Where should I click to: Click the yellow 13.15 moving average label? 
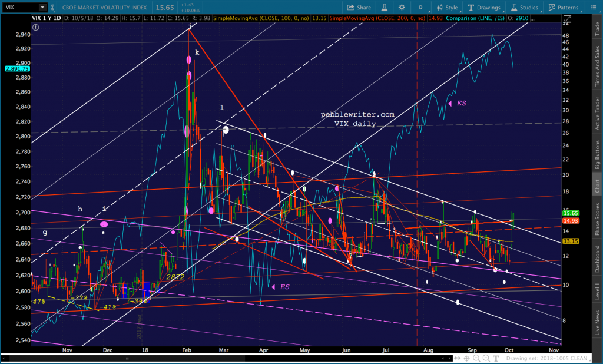coord(571,241)
